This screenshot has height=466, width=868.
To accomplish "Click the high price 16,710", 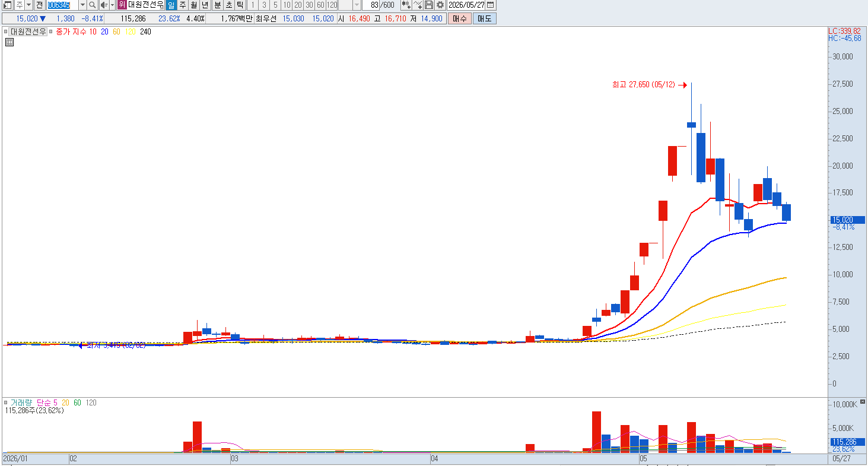I will point(396,18).
